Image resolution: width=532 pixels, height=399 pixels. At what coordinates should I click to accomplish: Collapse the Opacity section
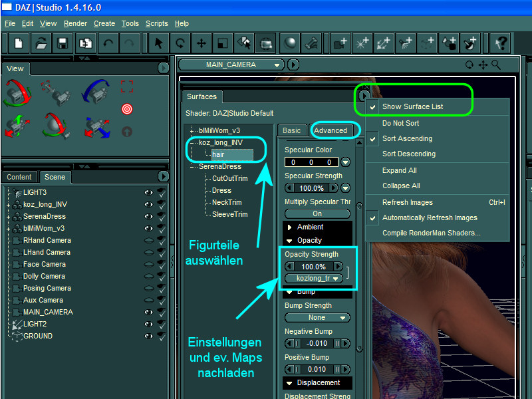coord(289,241)
